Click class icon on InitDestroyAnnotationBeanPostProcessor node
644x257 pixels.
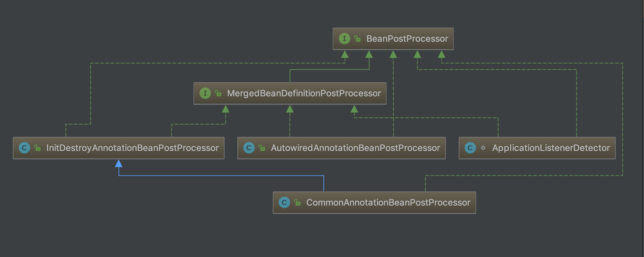point(24,148)
